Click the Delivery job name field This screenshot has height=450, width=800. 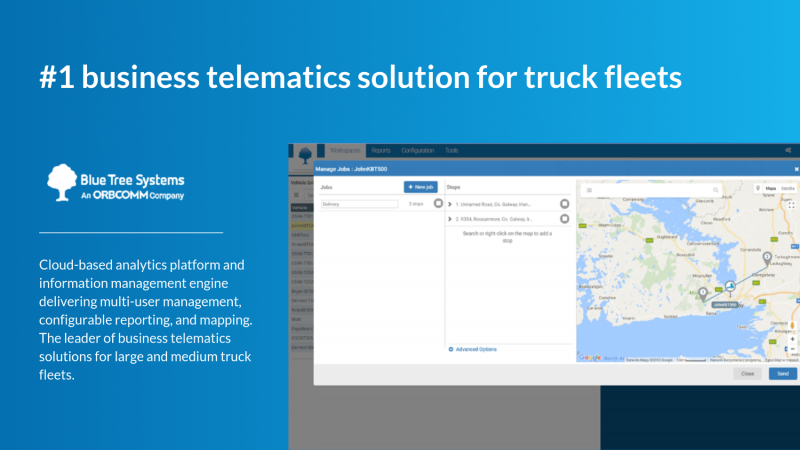[x=359, y=204]
